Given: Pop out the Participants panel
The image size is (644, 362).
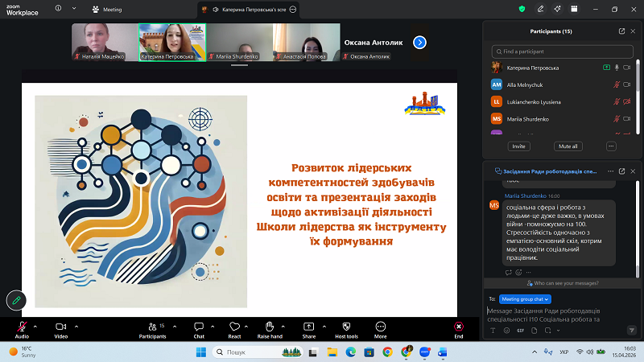Looking at the screenshot, I should 621,31.
